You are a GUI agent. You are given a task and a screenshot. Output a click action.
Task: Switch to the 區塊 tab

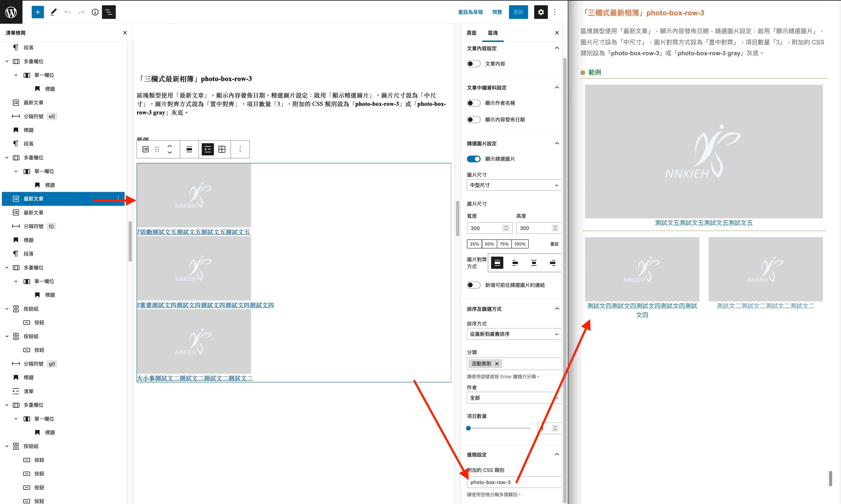[493, 33]
